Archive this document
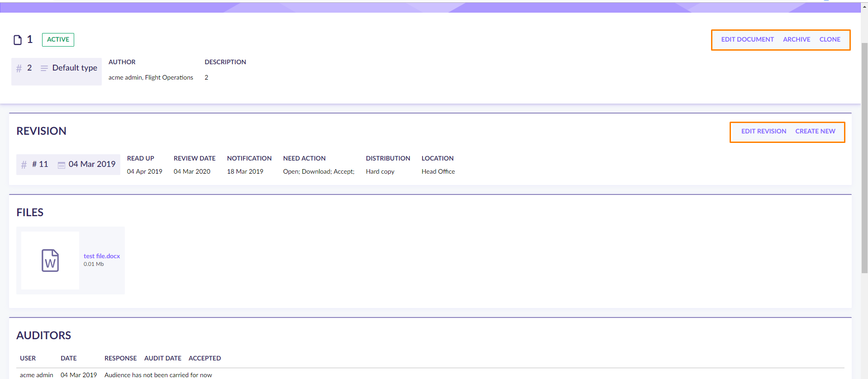 [x=797, y=40]
